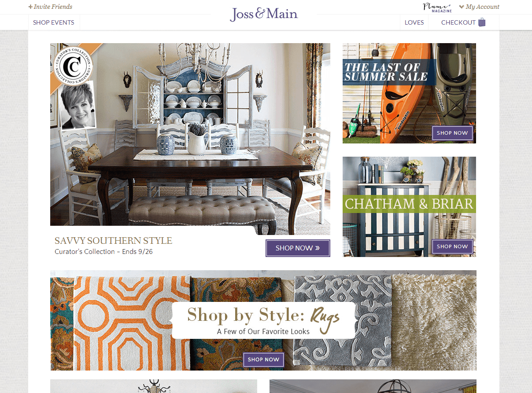The width and height of the screenshot is (532, 393).
Task: Expand the My Account dropdown arrow
Action: 462,7
